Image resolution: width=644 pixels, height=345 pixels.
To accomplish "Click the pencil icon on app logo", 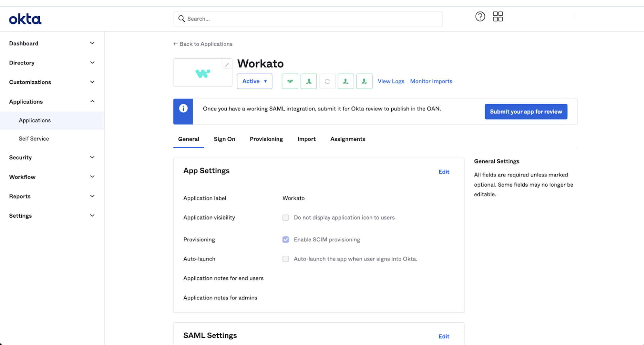I will (227, 65).
